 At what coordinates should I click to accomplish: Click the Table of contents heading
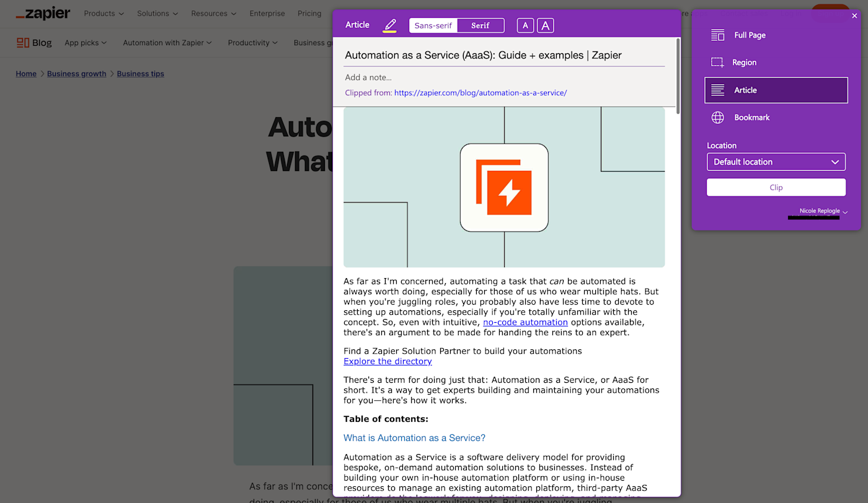pyautogui.click(x=386, y=419)
